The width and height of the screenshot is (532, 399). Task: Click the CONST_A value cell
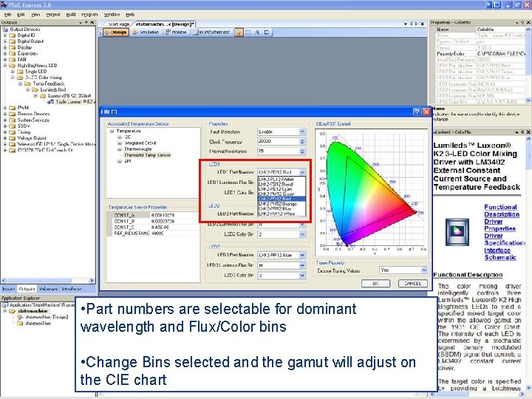click(174, 215)
